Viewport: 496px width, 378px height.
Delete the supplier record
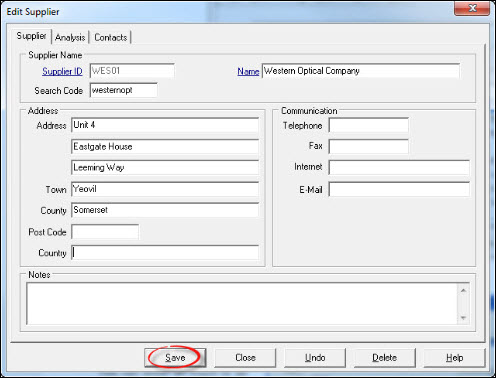pos(385,358)
